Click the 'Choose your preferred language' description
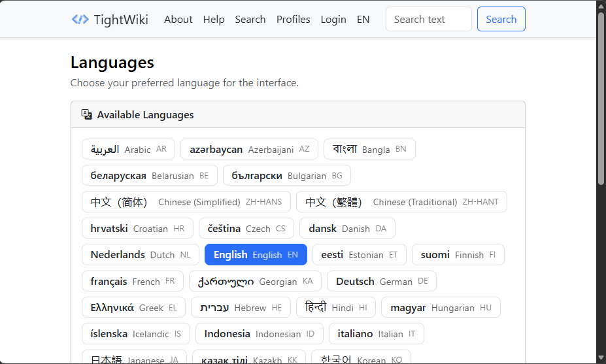This screenshot has width=606, height=364. pos(184,83)
